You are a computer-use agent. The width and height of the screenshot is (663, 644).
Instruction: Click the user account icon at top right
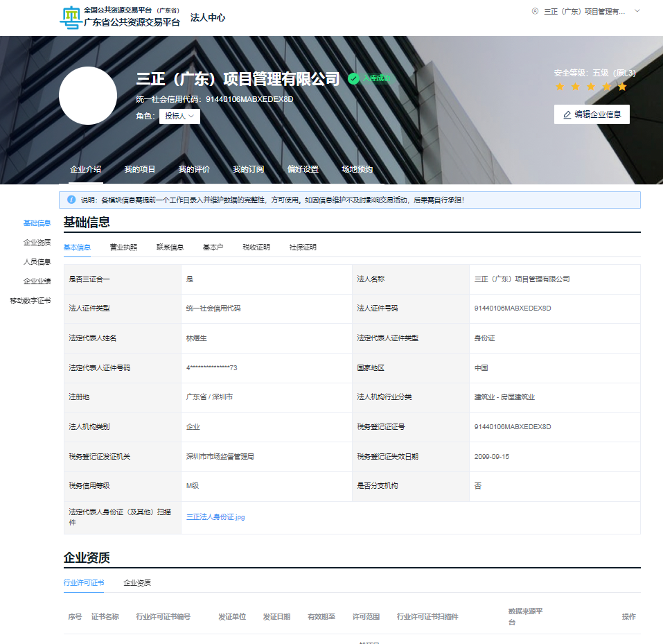pos(535,11)
